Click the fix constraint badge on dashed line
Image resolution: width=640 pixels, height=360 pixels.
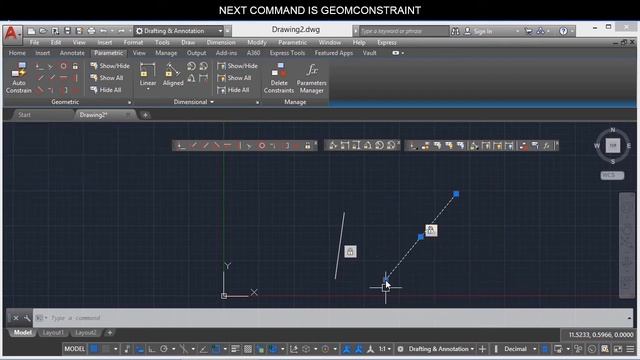(431, 230)
